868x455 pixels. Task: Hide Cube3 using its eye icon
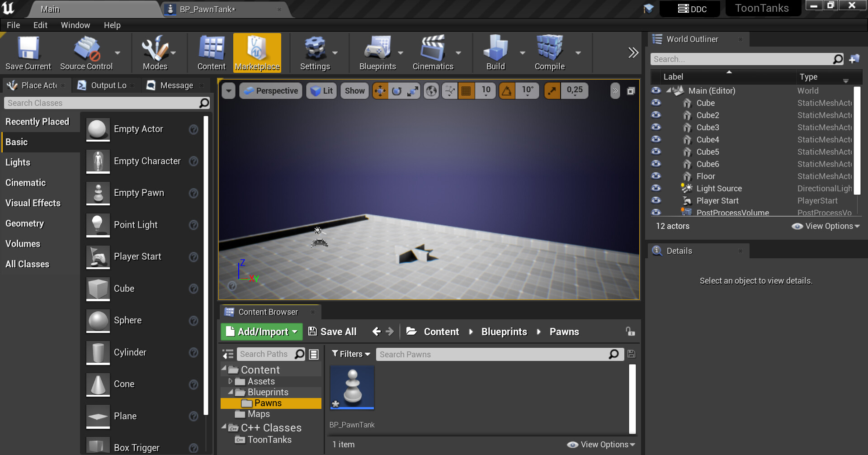coord(656,128)
